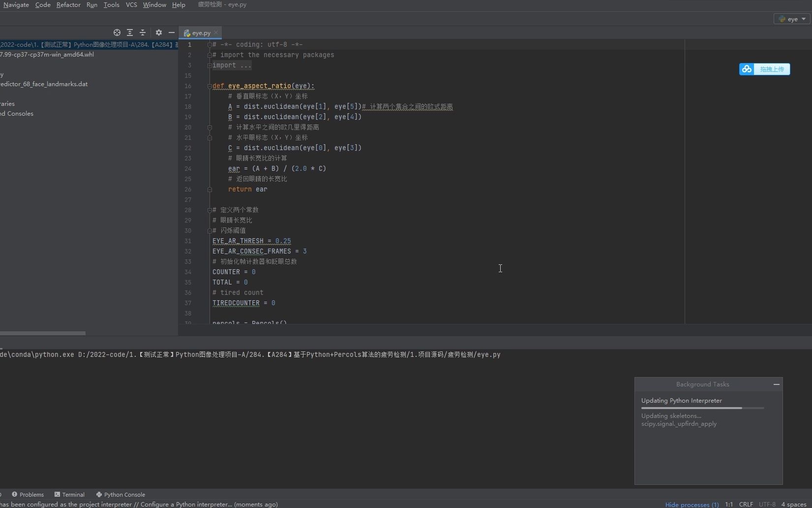Click the Expand All icon in Project toolbar
This screenshot has width=812, height=508.
130,32
